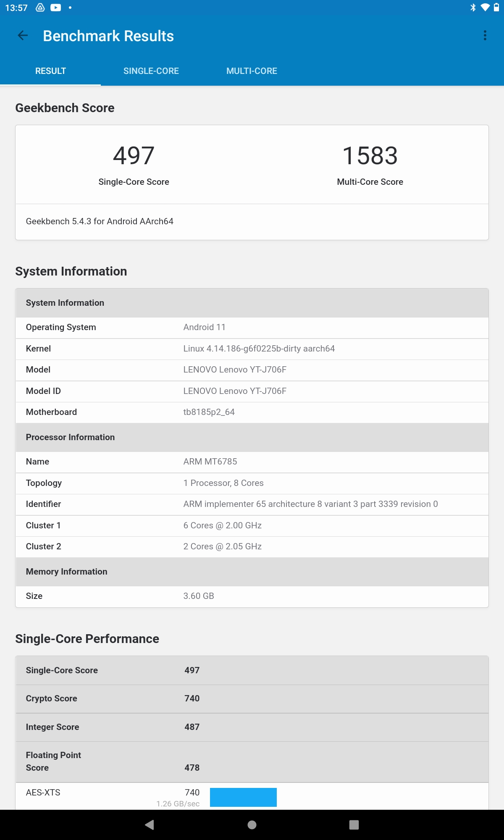Tap the back arrow in header
Image resolution: width=504 pixels, height=840 pixels.
pos(23,36)
